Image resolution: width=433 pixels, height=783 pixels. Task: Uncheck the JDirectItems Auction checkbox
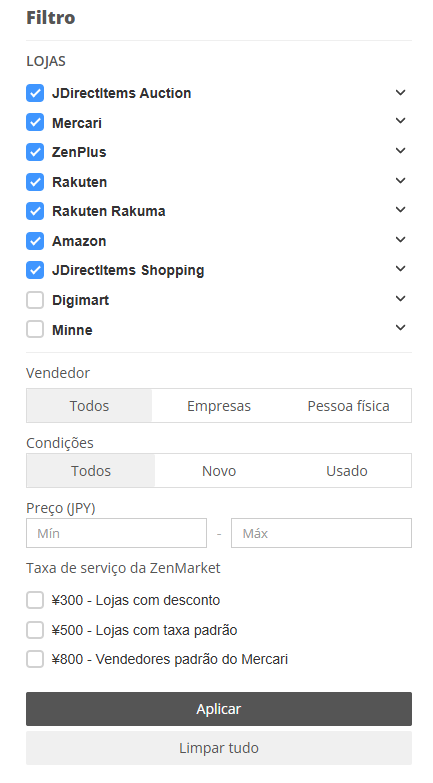click(x=35, y=93)
